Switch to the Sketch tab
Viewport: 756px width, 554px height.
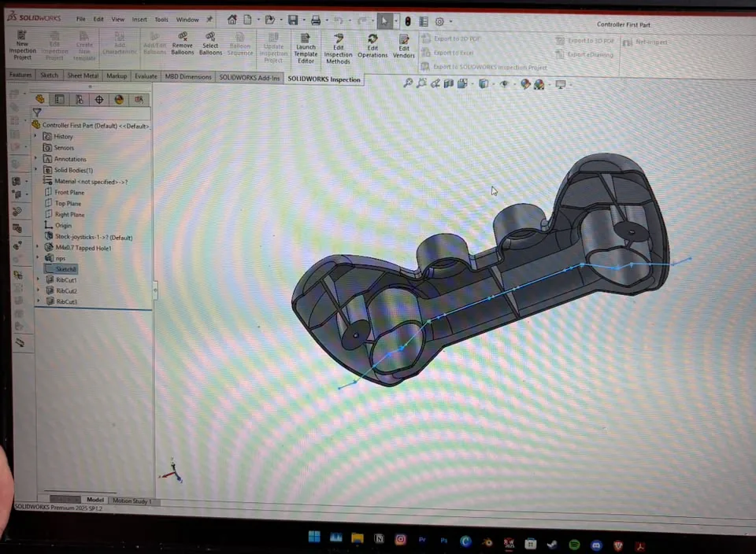(49, 75)
